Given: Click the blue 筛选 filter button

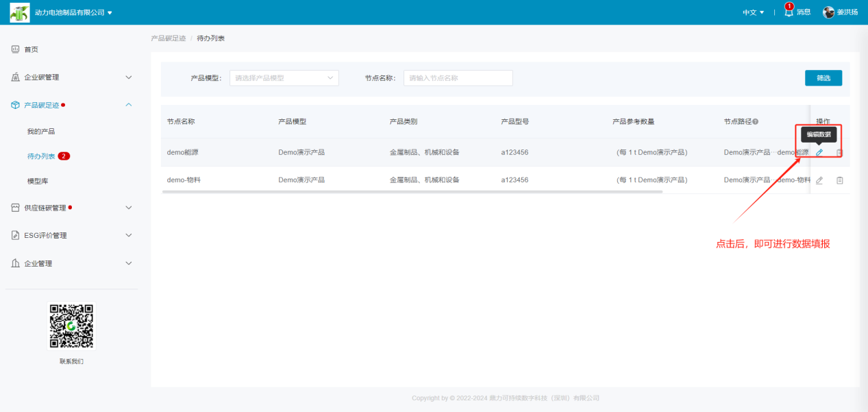Looking at the screenshot, I should 823,78.
